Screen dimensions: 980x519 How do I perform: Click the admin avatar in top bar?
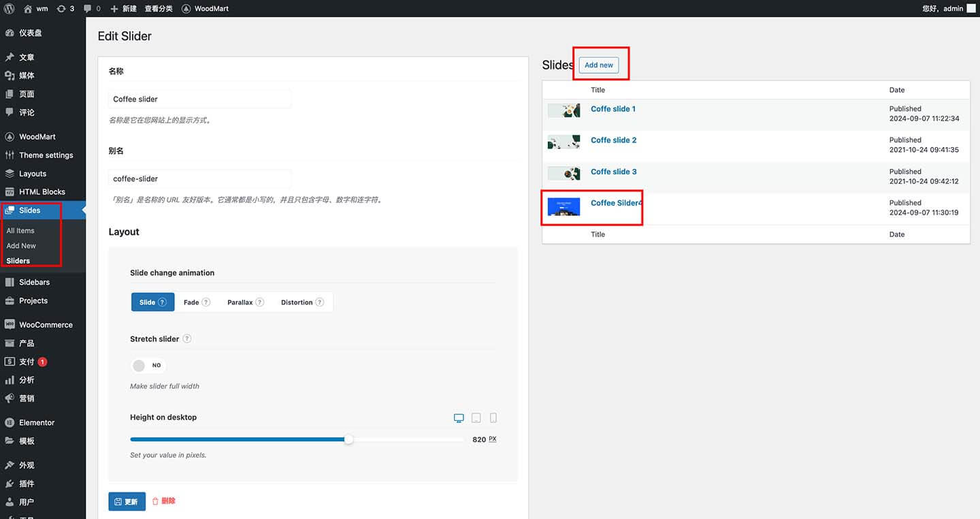pyautogui.click(x=971, y=8)
